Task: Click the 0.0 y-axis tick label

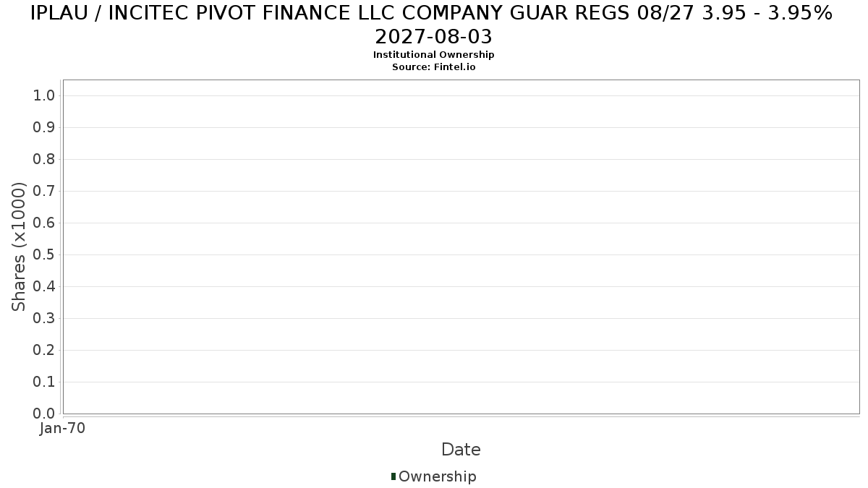Action: (44, 414)
